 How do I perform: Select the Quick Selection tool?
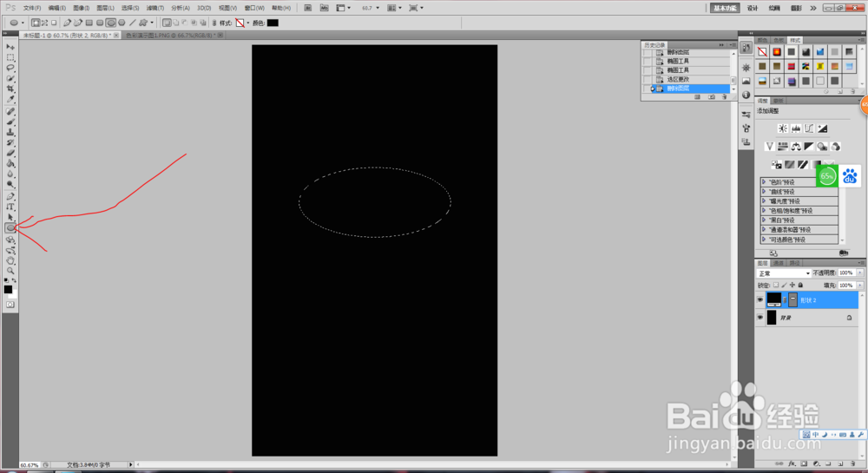click(x=10, y=79)
